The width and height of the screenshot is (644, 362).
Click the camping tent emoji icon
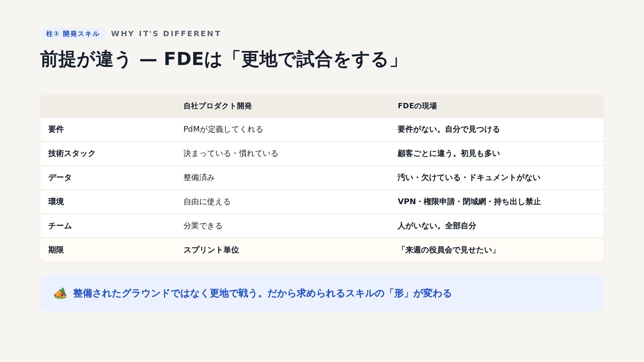click(x=60, y=293)
